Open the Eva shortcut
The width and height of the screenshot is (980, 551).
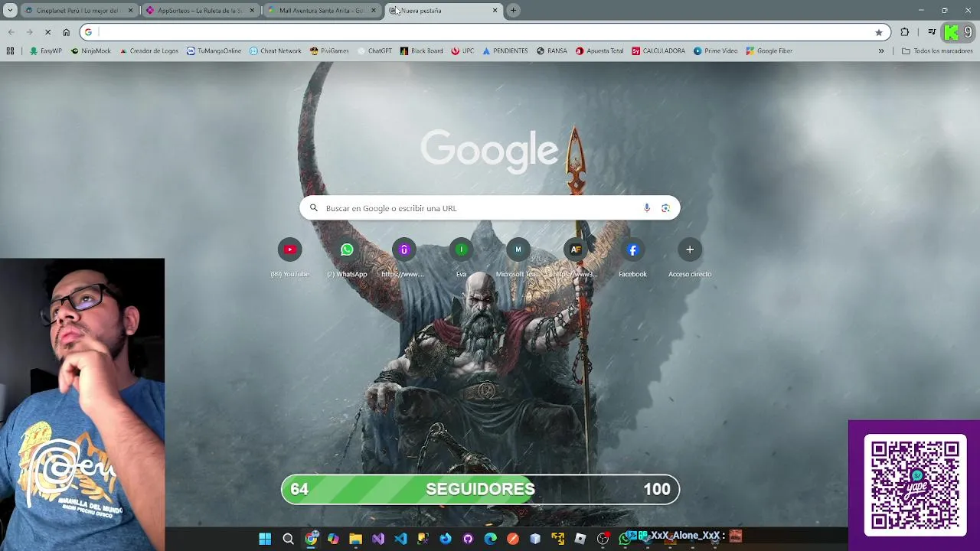point(461,258)
